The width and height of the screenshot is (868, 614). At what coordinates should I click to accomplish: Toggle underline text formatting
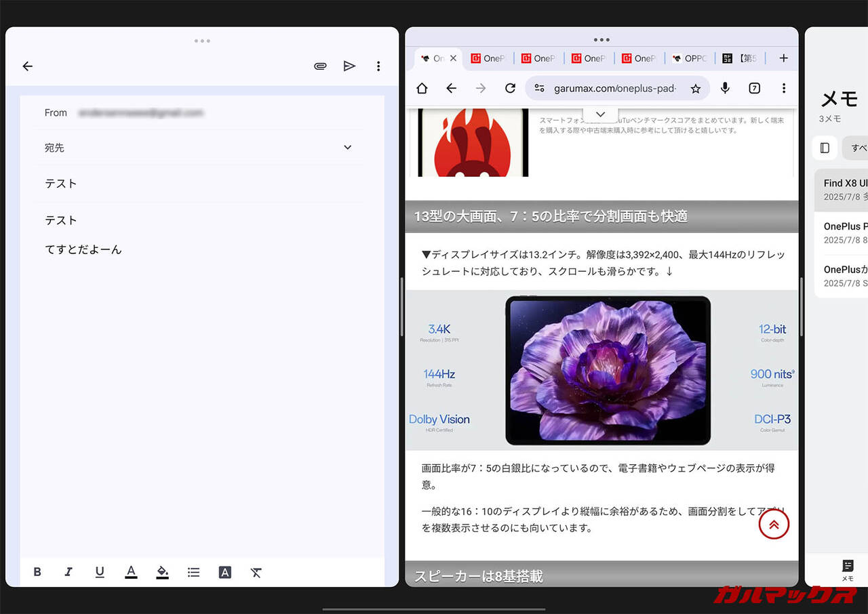[x=100, y=572]
